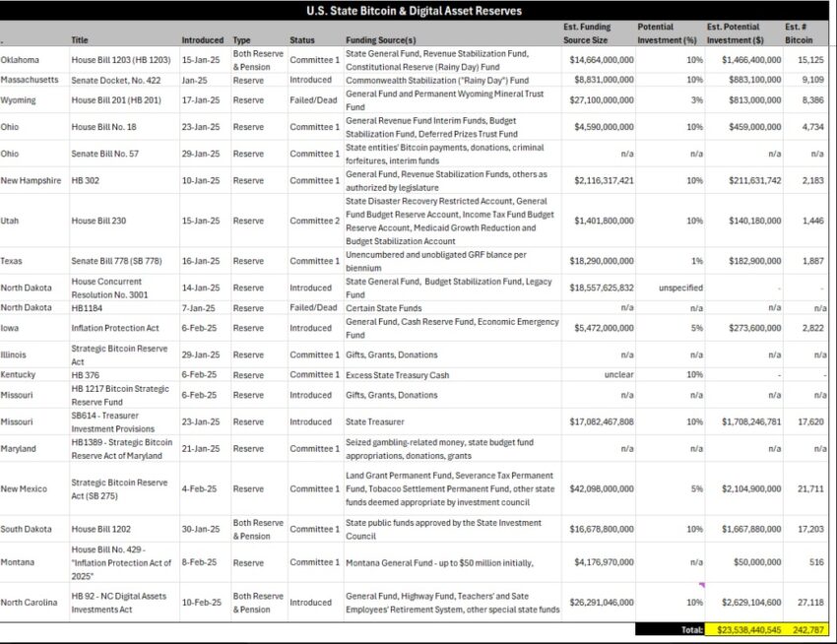Click the 'Senate Bill No. 57' cell
837x644 pixels.
[x=124, y=154]
